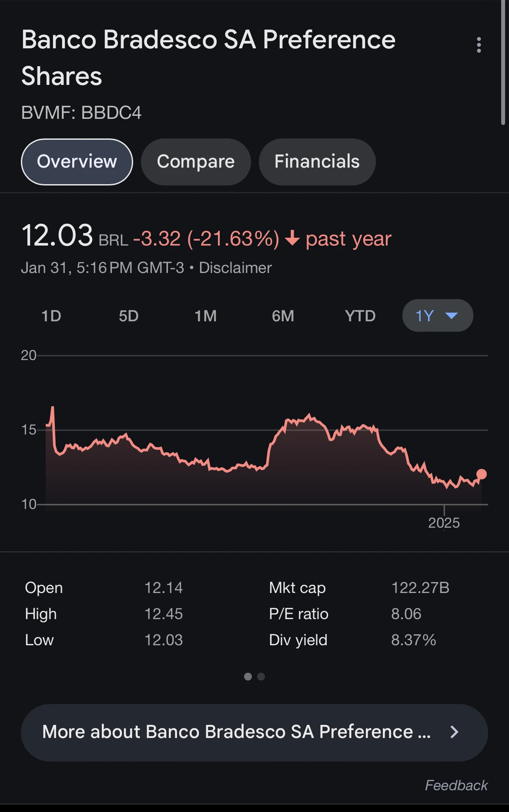Open the three-dot more options menu
This screenshot has width=509, height=812.
[479, 45]
